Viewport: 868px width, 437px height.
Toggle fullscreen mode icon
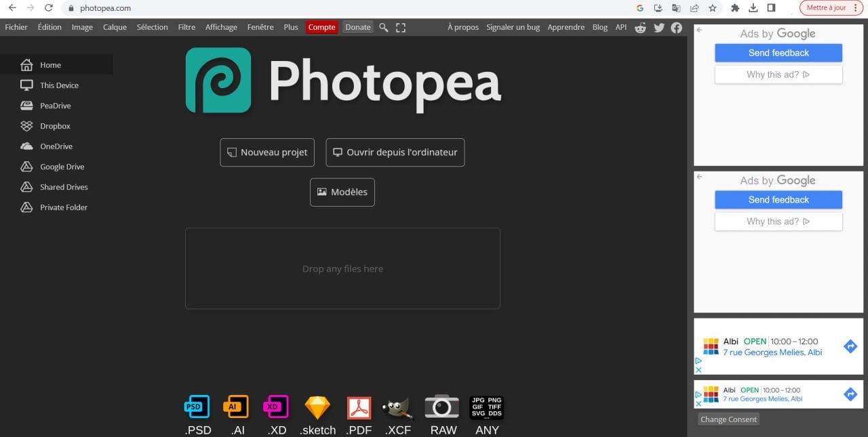pyautogui.click(x=401, y=27)
